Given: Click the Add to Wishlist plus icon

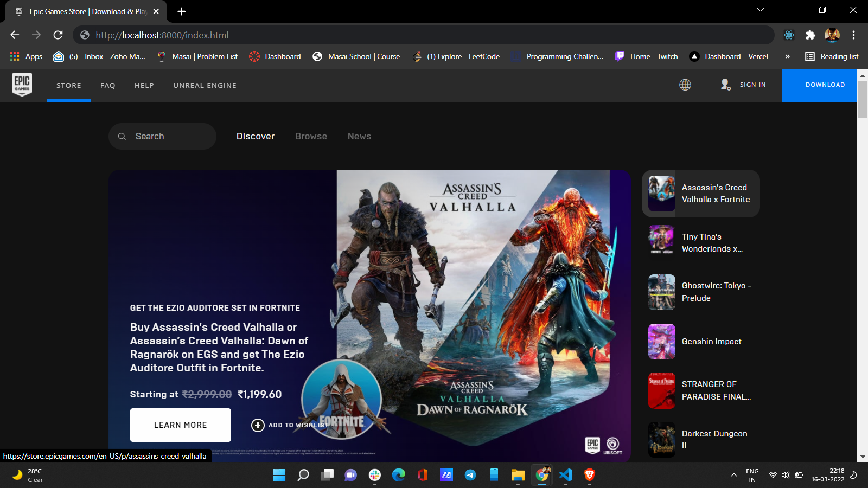Looking at the screenshot, I should [x=258, y=425].
